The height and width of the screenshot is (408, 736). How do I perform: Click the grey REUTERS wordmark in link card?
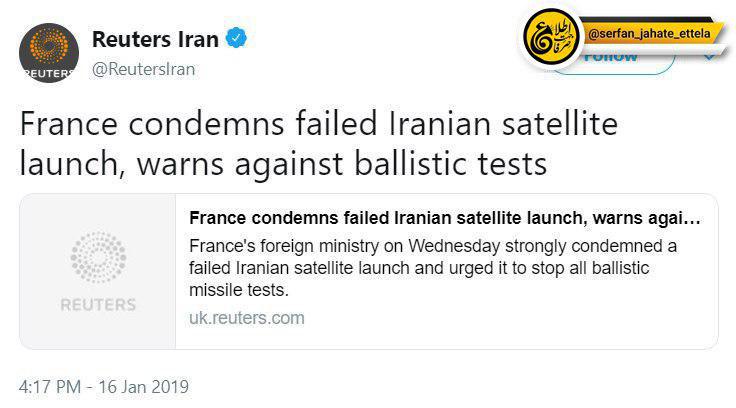98,305
